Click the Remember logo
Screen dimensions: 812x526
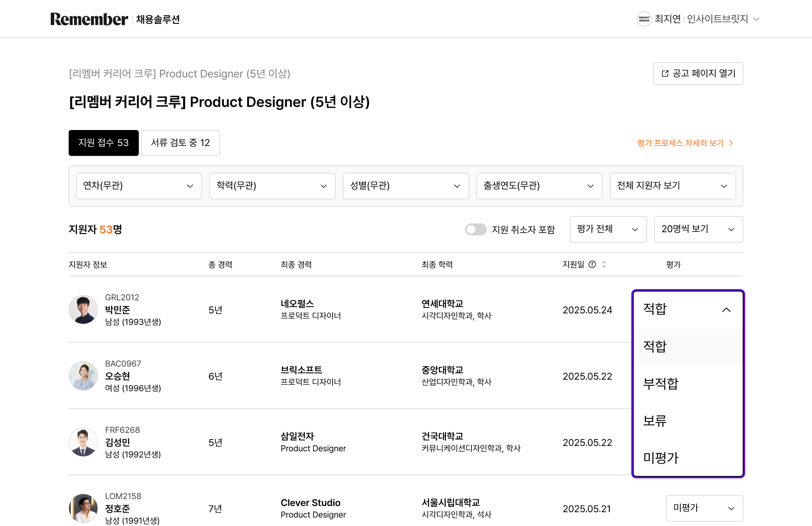click(x=89, y=19)
